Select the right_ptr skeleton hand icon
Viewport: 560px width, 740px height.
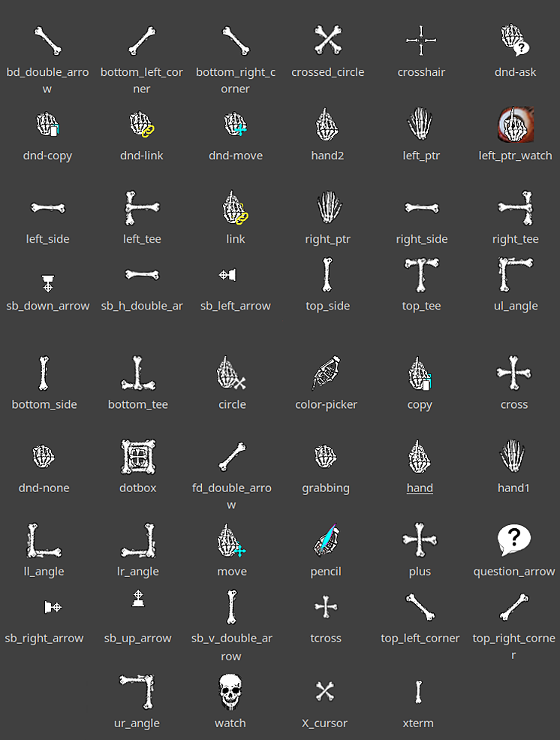coord(329,207)
